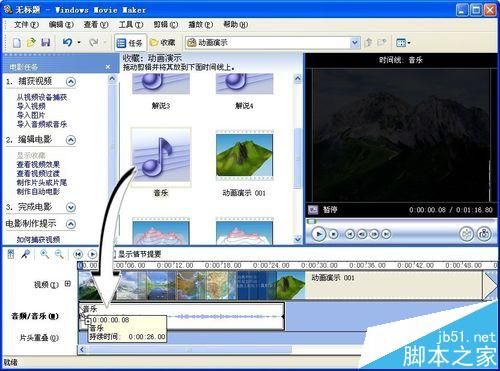Open the 动画演示 collection dropdown
Screen dimensions: 500x371
click(355, 43)
